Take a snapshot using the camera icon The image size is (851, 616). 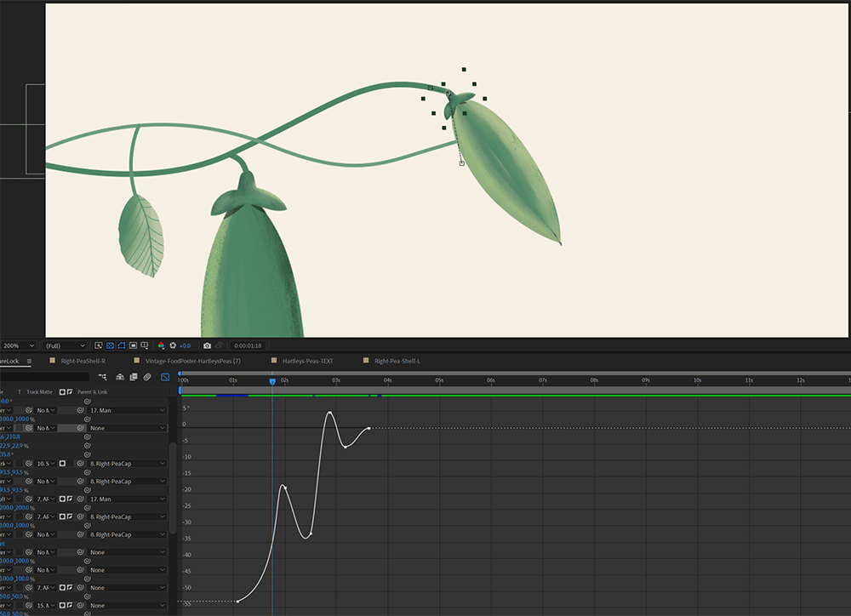[208, 345]
